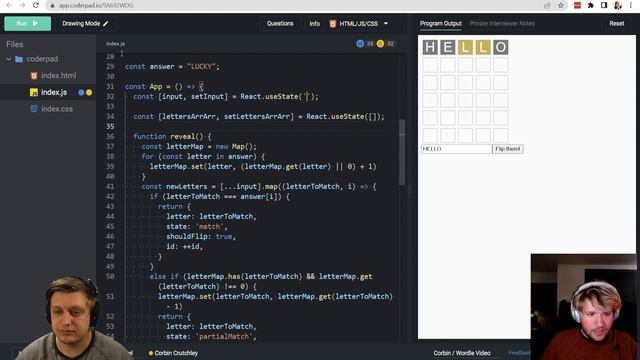The width and height of the screenshot is (640, 360).
Task: Click the editor vertical scrollbar thumb
Action: [402, 152]
